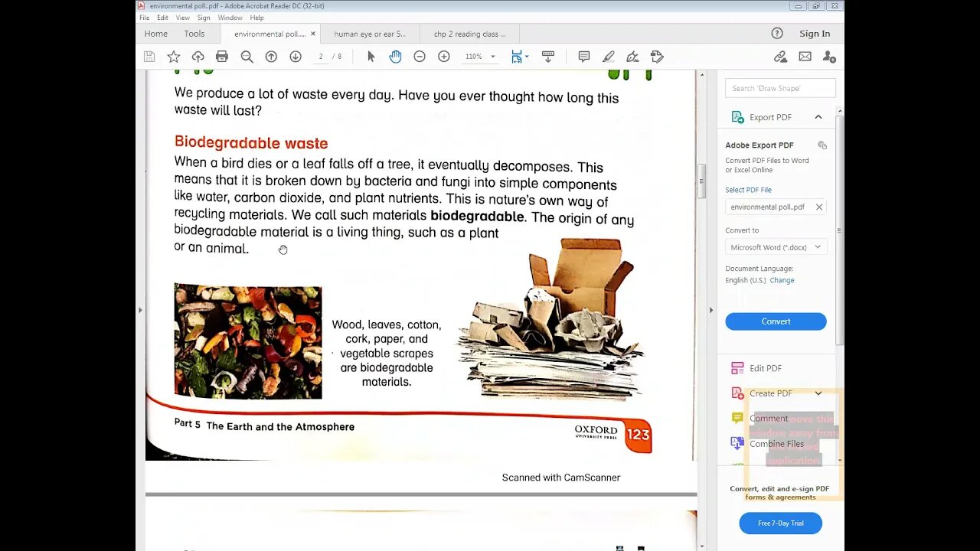Switch to the Tools tab

[194, 34]
